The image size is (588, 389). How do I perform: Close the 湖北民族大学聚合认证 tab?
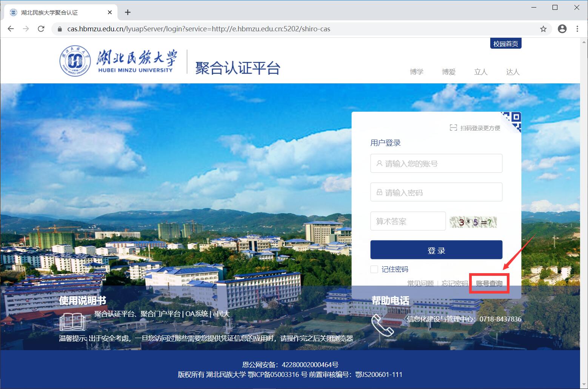pos(110,12)
